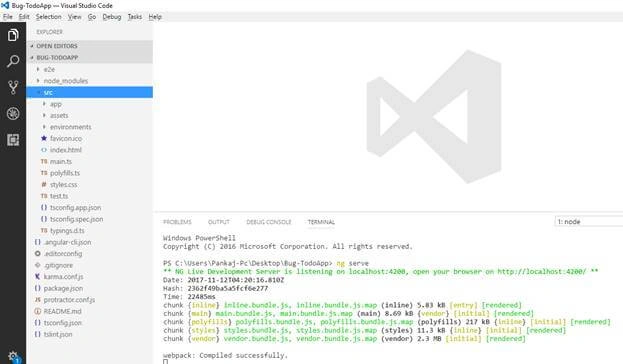Click the braces icon beside tslint.json
This screenshot has width=623, height=364.
pos(37,334)
